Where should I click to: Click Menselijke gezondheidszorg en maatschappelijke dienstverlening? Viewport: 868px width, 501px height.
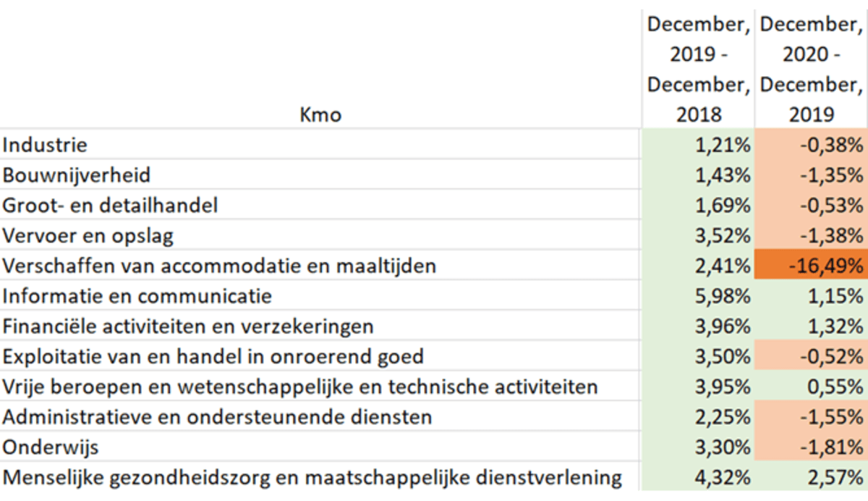point(312,478)
